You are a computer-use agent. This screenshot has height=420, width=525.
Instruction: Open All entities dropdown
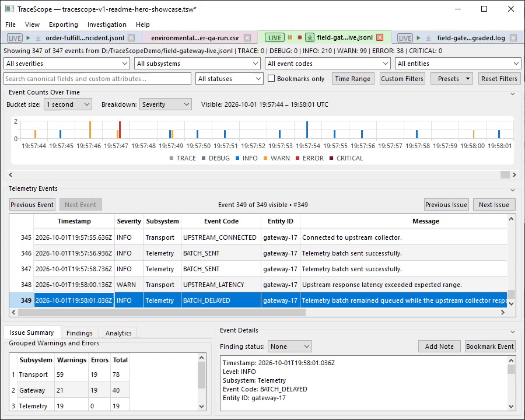pos(458,64)
